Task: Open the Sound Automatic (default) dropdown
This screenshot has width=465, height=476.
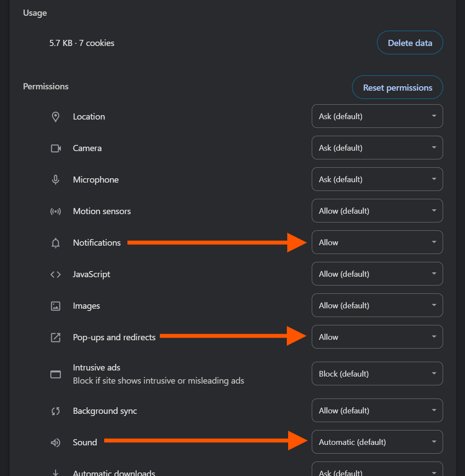Action: click(x=377, y=442)
